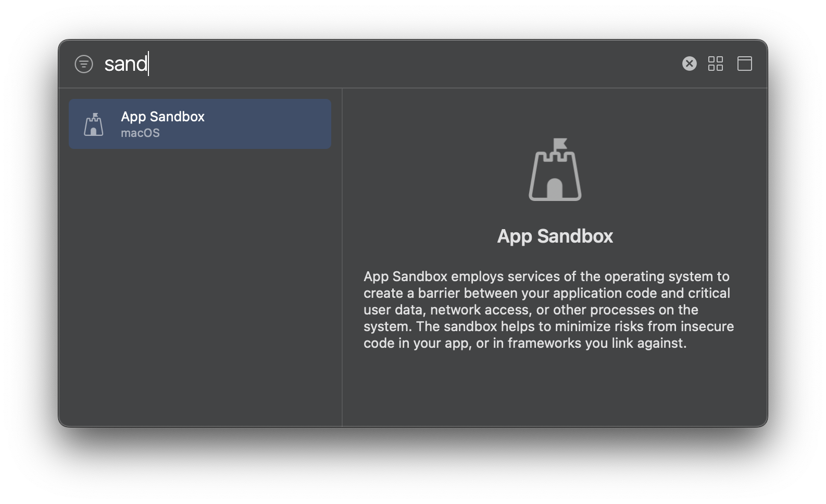Click the divider between list and detail panes
Screen dimensions: 826x504
(x=342, y=257)
